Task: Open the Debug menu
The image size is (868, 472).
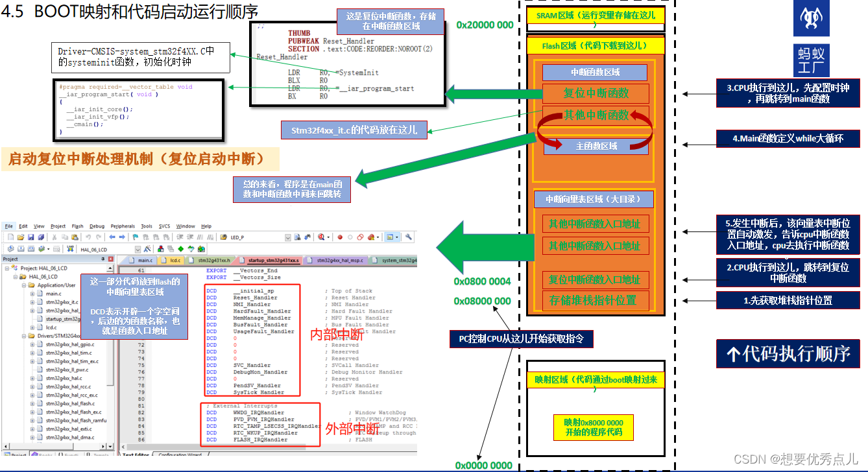Action: [x=97, y=226]
